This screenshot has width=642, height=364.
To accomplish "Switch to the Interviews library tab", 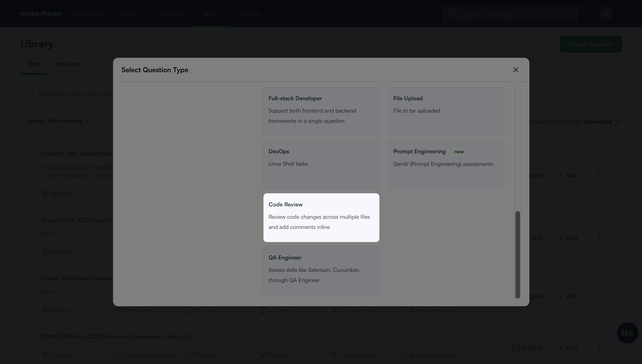I will [68, 64].
